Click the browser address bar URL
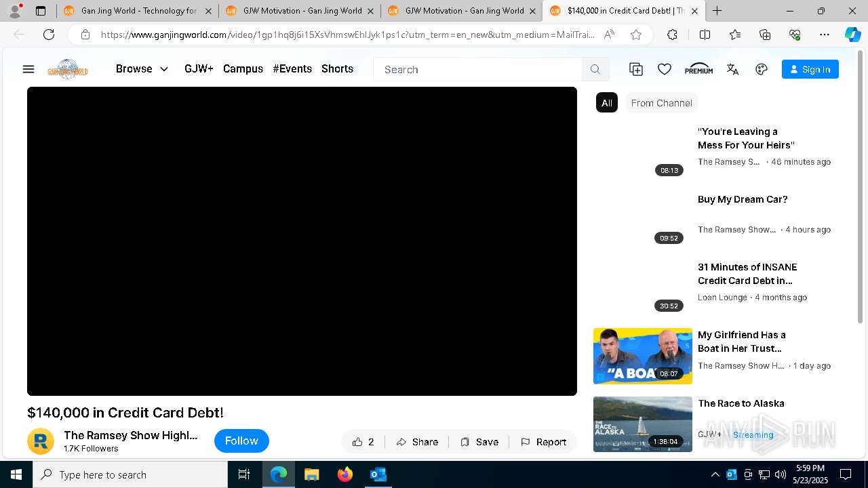The image size is (868, 488). pyautogui.click(x=348, y=35)
